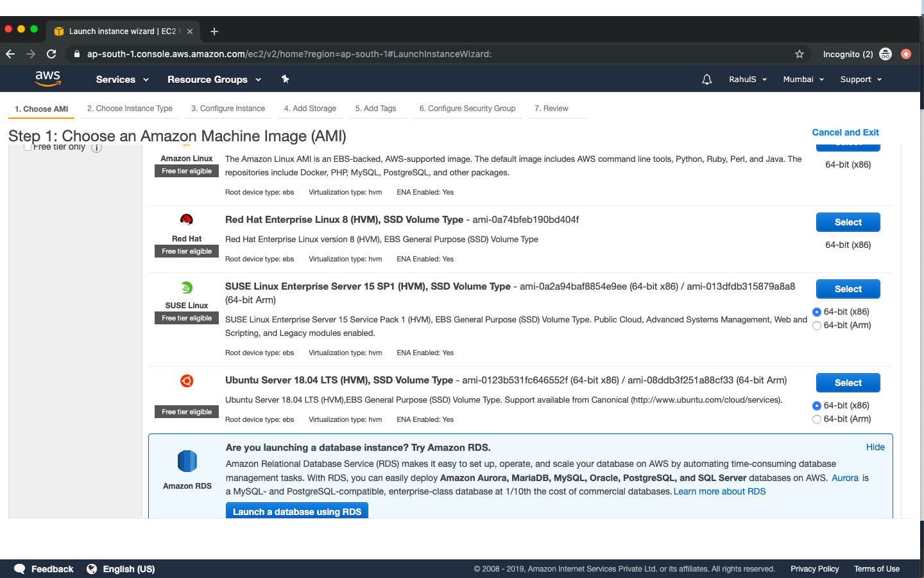Select the Red Hat Enterprise Linux 8 AMI
Viewport: 924px width, 578px height.
click(x=848, y=222)
